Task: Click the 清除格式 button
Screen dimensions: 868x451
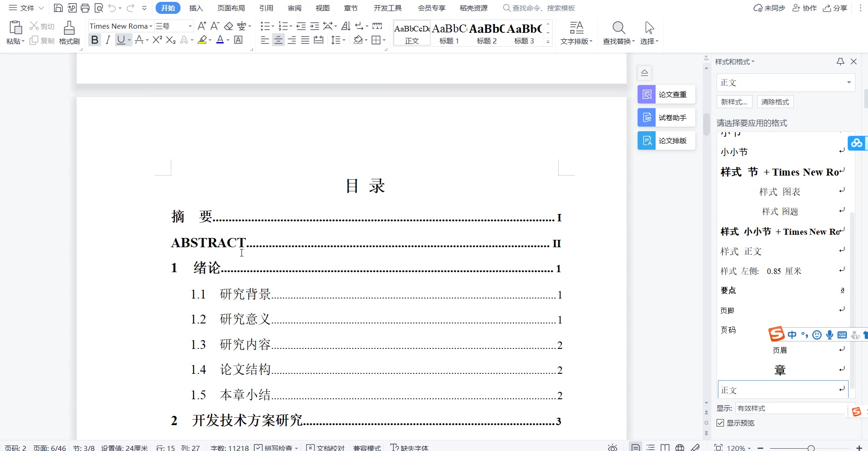Action: tap(775, 102)
